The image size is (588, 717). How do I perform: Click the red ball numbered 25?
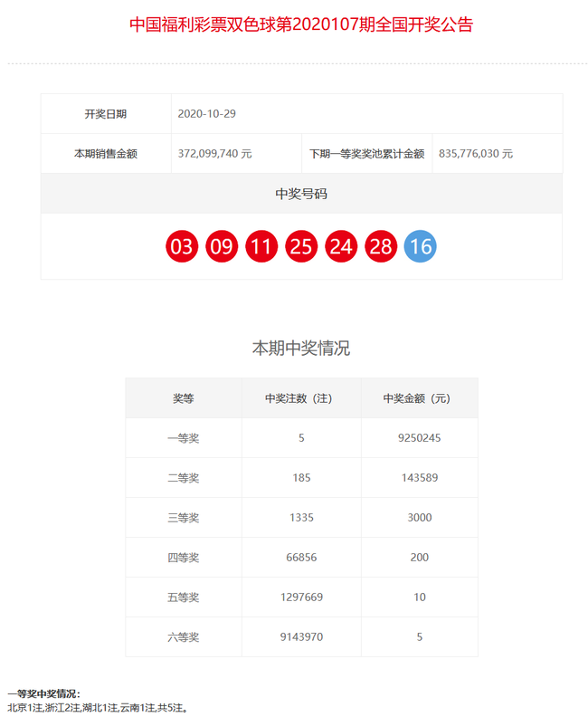(x=301, y=246)
